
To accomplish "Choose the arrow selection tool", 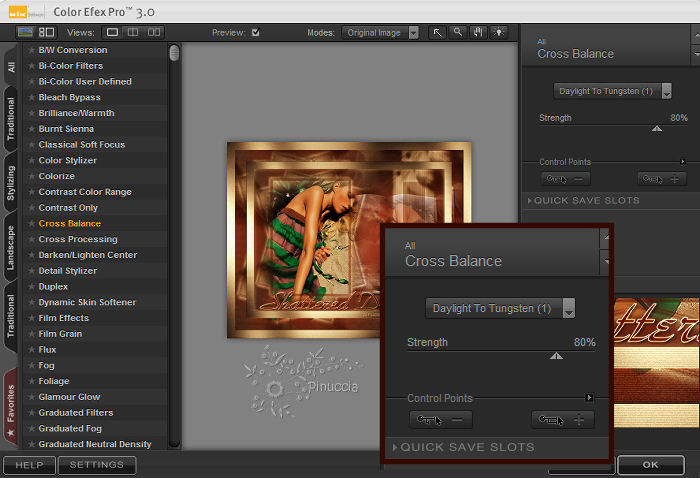I will [x=437, y=32].
